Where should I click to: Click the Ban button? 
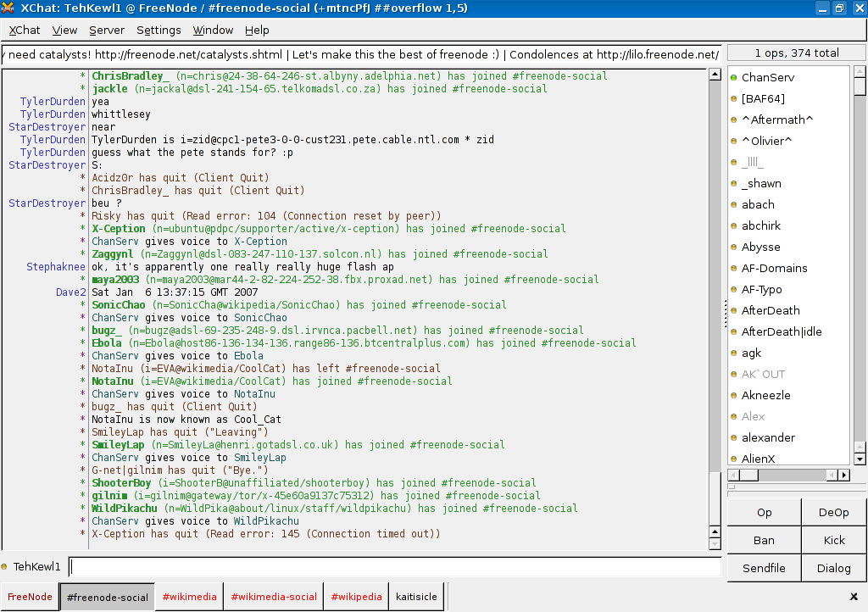pyautogui.click(x=764, y=540)
